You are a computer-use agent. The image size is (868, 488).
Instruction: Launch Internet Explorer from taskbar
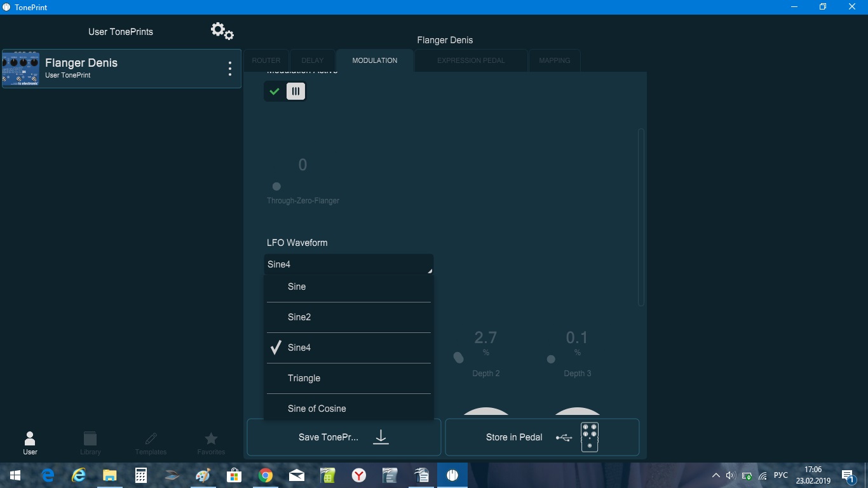coord(79,475)
